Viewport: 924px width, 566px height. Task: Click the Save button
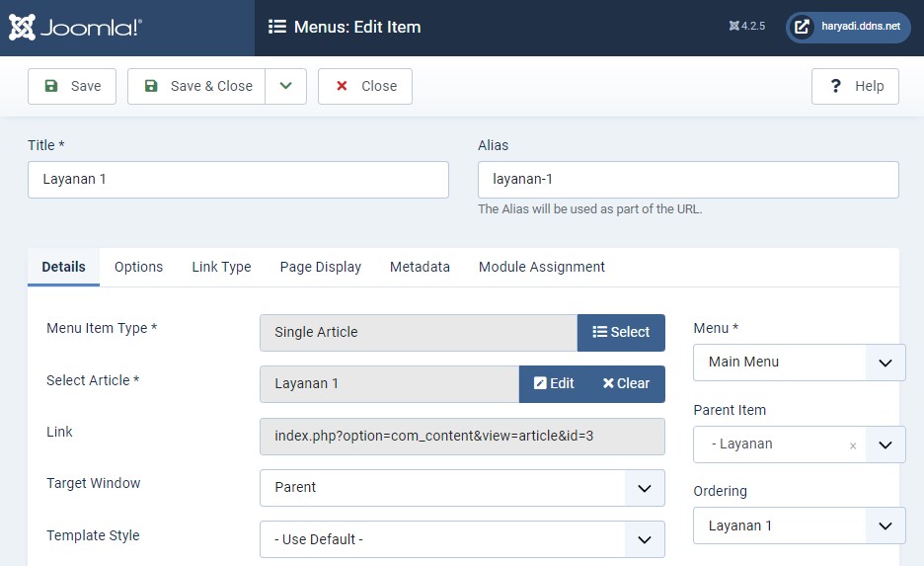click(x=72, y=86)
